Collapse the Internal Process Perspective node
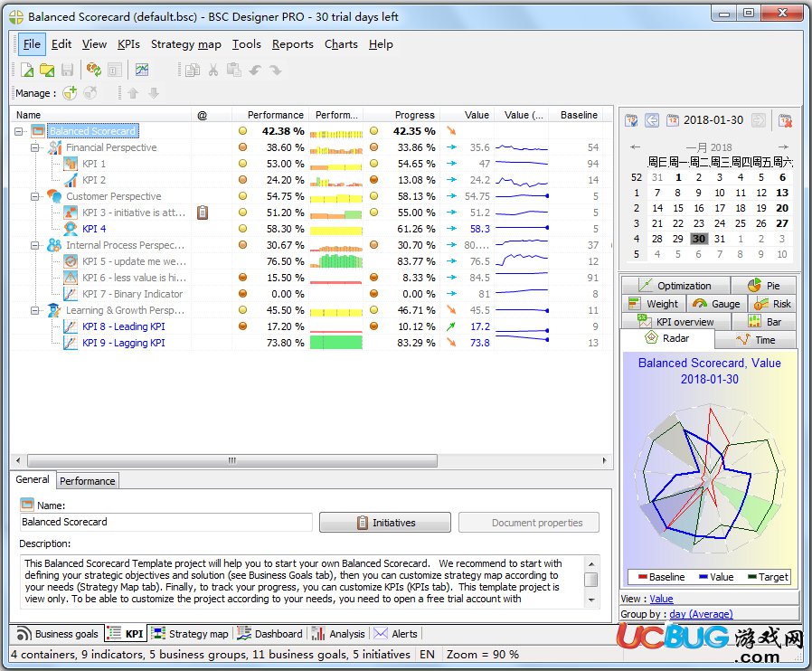The image size is (812, 671). tap(34, 245)
